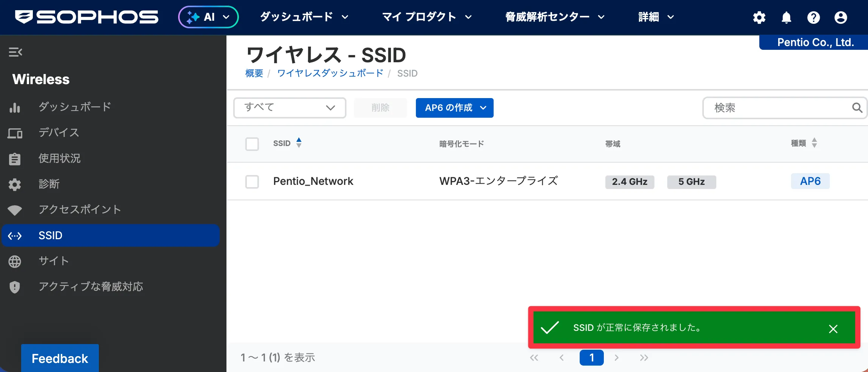Click the ダッシュボード bar chart icon in sidebar
Viewport: 868px width, 372px height.
(x=15, y=108)
